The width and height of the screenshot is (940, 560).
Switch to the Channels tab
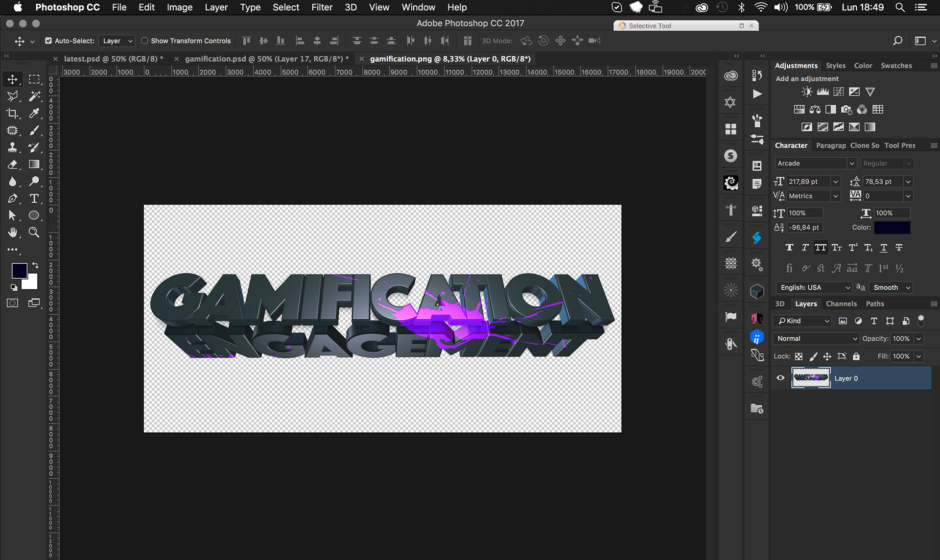pyautogui.click(x=841, y=303)
